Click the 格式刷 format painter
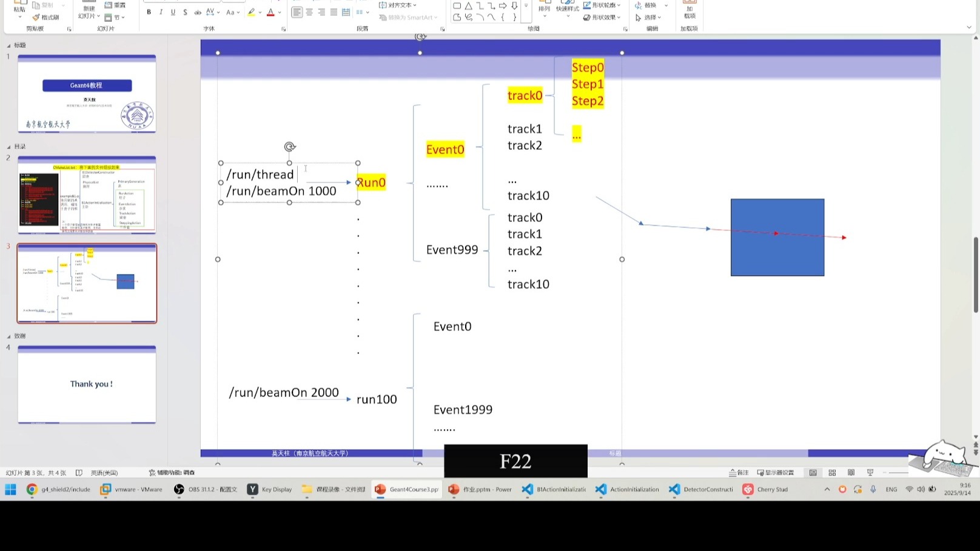Viewport: 980px width, 551px height. pyautogui.click(x=46, y=17)
